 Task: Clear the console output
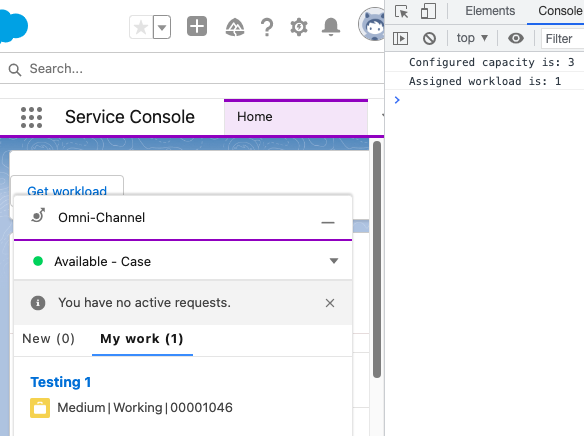(429, 38)
